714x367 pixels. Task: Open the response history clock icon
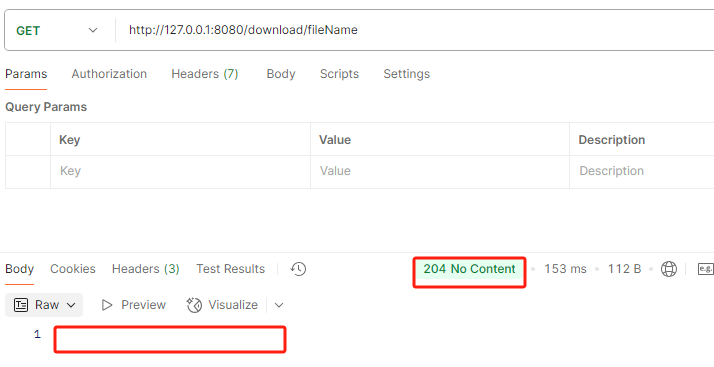tap(298, 269)
